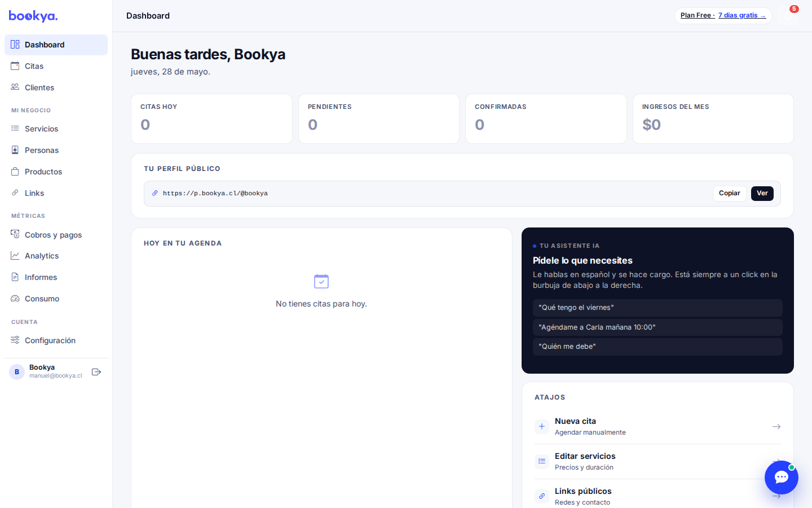
Task: Open the floating AI chat bubble
Action: (x=782, y=478)
